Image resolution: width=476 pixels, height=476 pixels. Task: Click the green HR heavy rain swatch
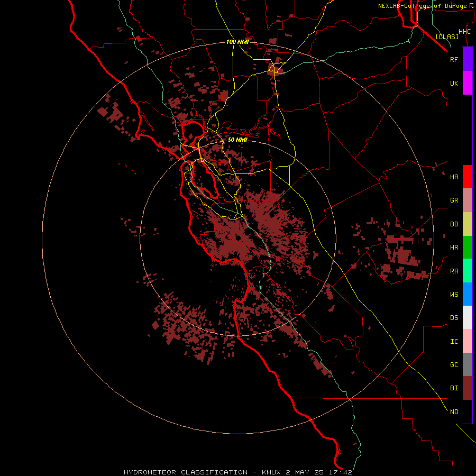467,247
